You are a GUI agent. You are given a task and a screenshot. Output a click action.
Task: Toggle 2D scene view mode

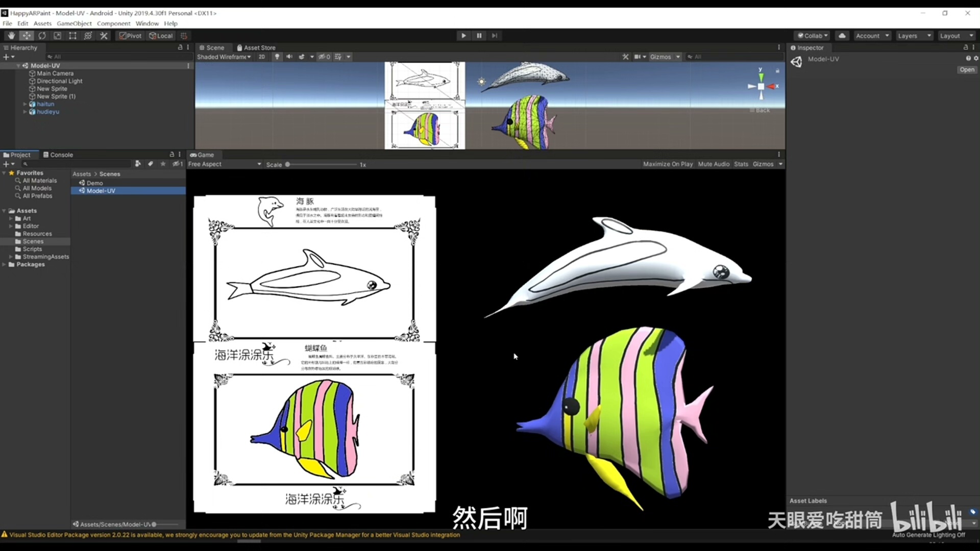click(262, 57)
